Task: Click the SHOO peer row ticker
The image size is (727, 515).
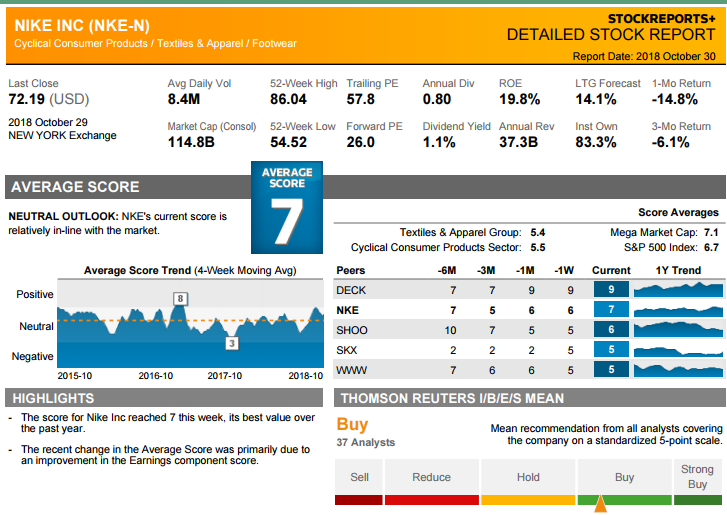Action: (x=352, y=331)
